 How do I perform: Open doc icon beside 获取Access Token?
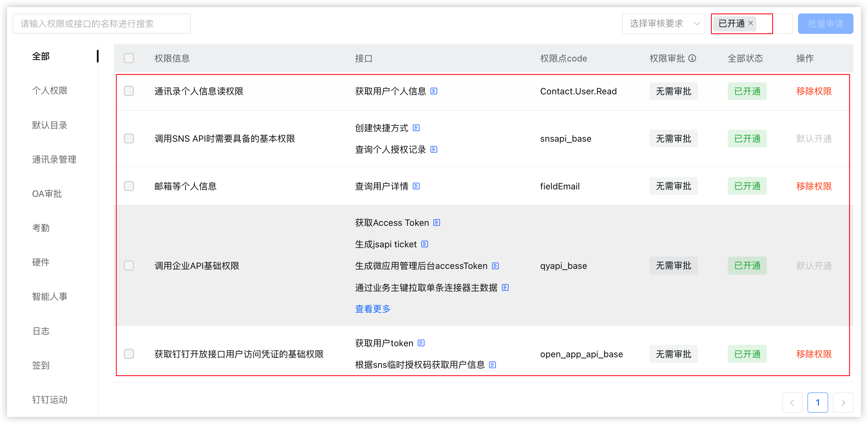pos(437,222)
